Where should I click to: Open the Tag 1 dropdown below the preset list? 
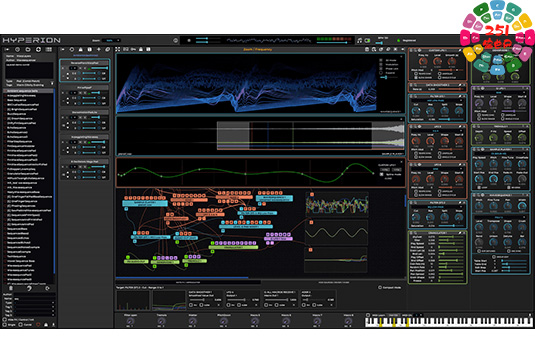coord(34,307)
